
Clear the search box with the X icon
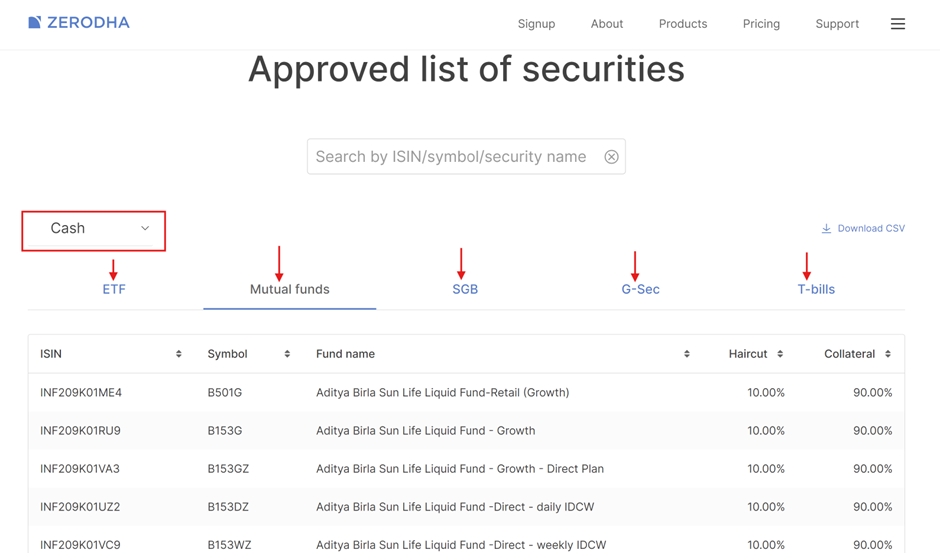pos(611,157)
